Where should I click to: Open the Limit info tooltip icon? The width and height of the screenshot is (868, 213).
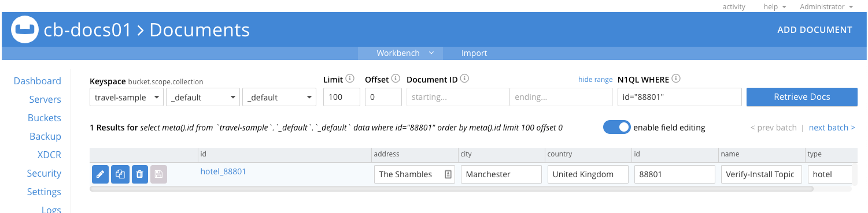point(350,79)
